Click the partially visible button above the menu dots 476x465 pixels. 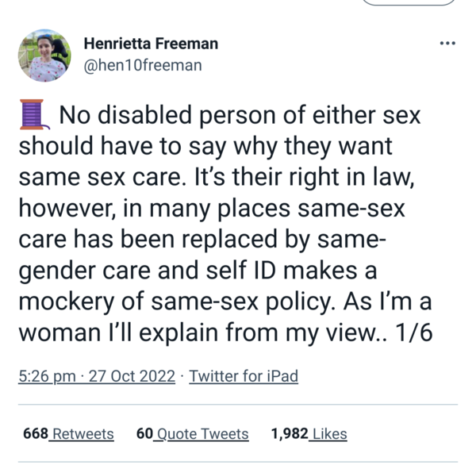click(409, 2)
